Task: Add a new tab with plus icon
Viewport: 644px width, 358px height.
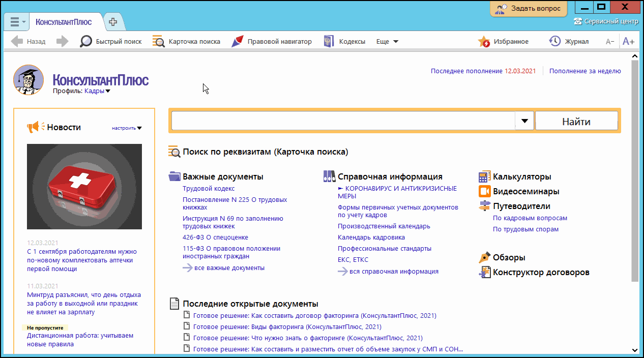Action: click(x=113, y=22)
